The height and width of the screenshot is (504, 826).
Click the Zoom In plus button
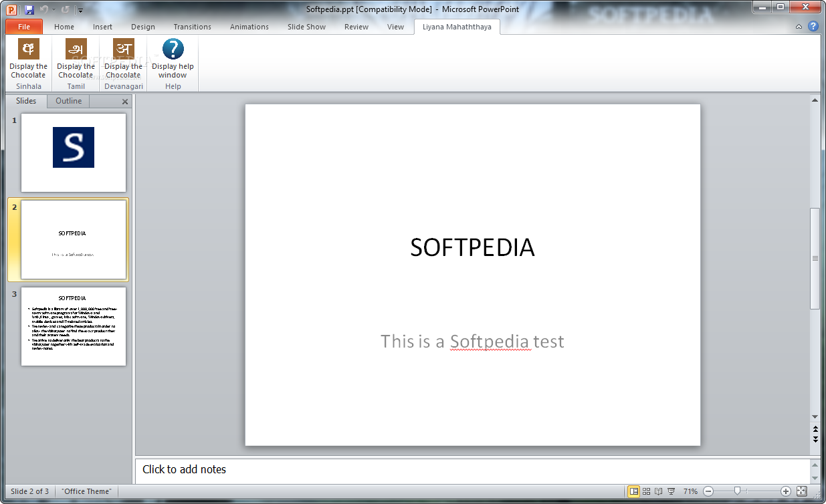[786, 491]
